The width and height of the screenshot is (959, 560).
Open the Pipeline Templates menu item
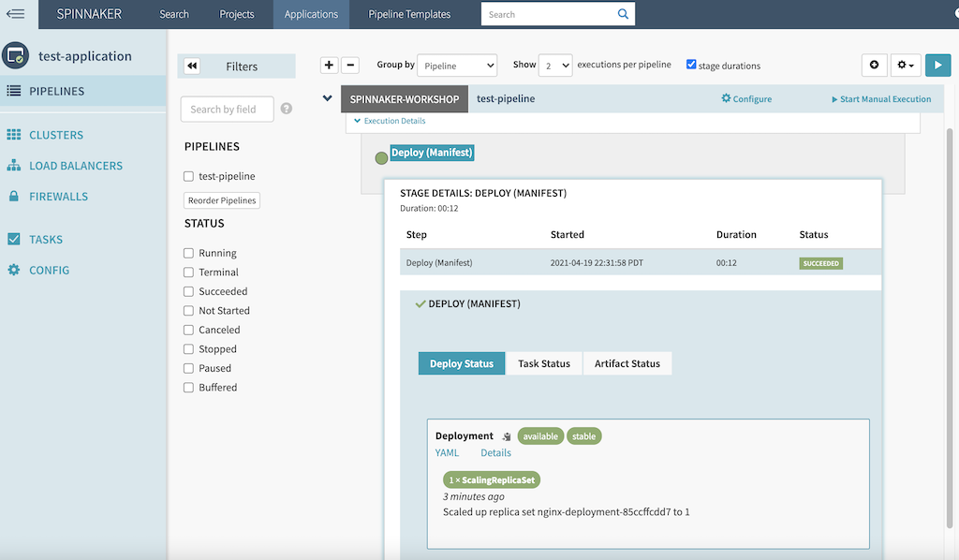409,14
